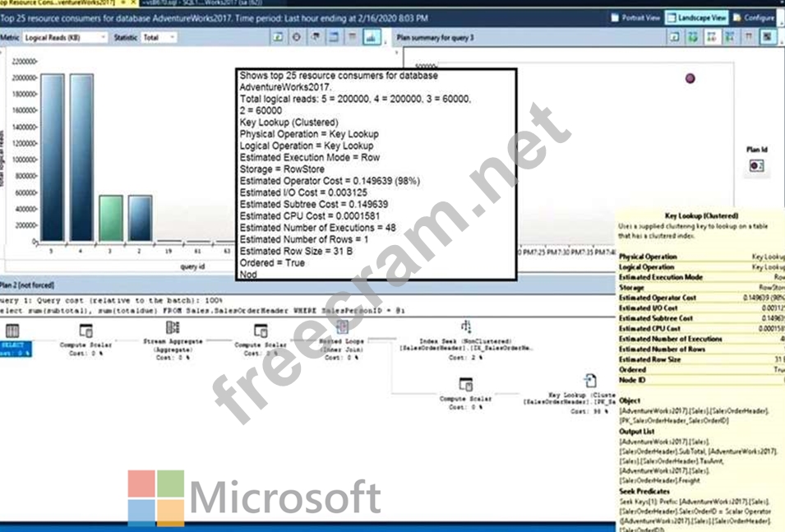The image size is (785, 532).
Task: Click the Track selected query icon
Action: click(297, 37)
